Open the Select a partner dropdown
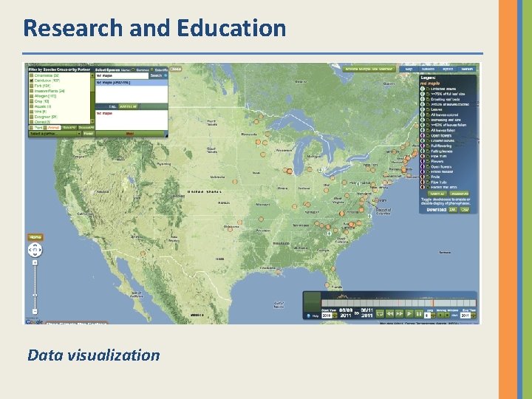The image size is (532, 399). coord(55,134)
